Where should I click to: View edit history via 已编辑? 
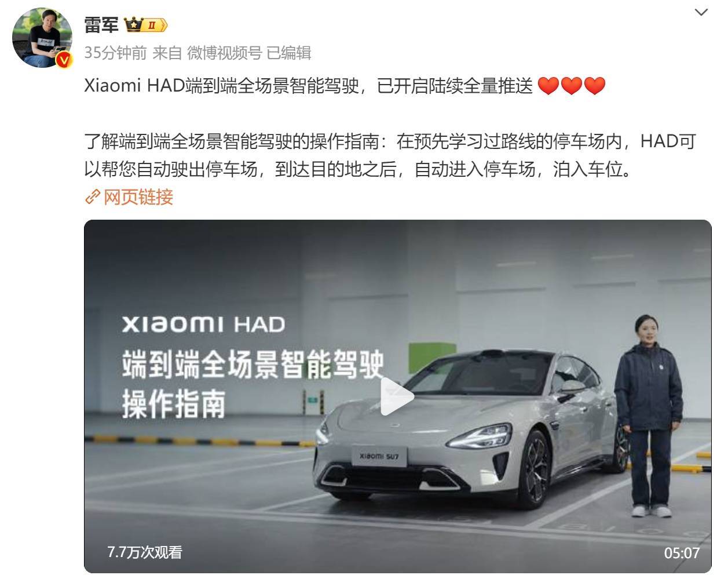pos(288,53)
